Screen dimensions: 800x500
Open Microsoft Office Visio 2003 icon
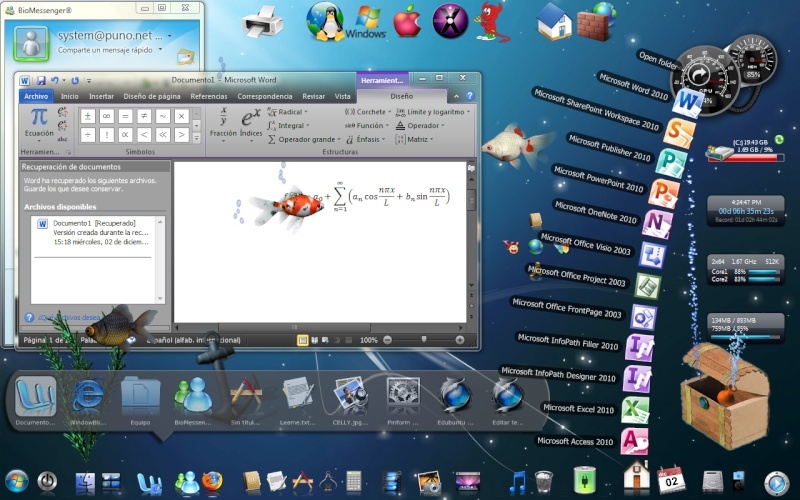coord(652,255)
